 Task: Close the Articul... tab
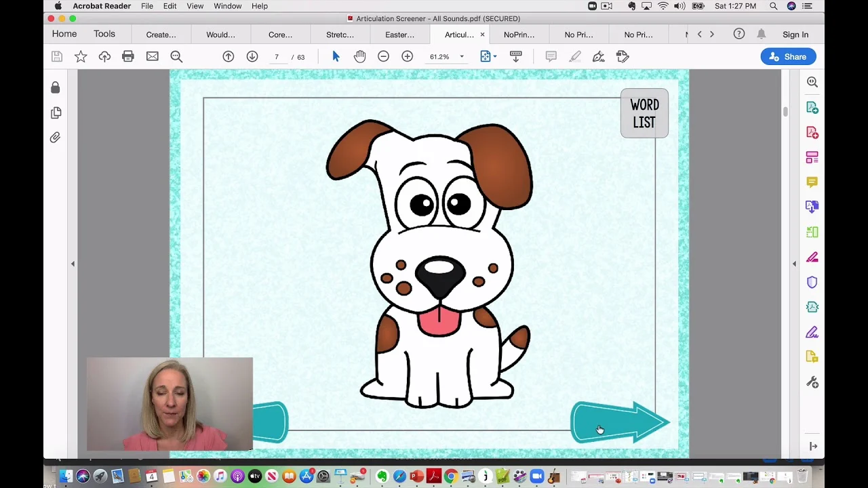click(x=482, y=35)
